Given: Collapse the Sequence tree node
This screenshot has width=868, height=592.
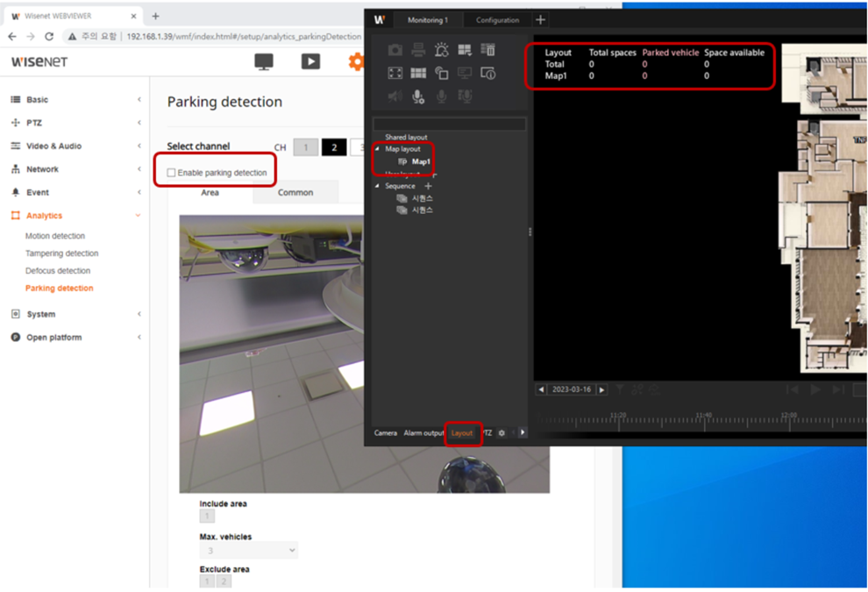Looking at the screenshot, I should 377,187.
